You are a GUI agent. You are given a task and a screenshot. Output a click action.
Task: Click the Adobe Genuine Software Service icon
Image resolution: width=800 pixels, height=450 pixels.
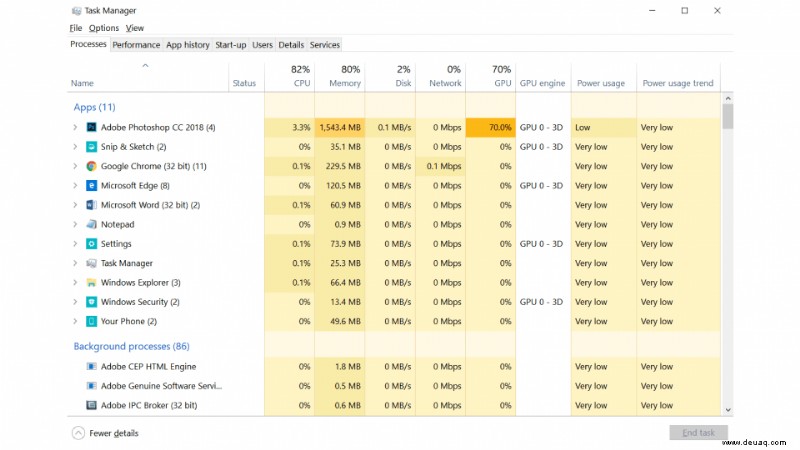pos(91,386)
